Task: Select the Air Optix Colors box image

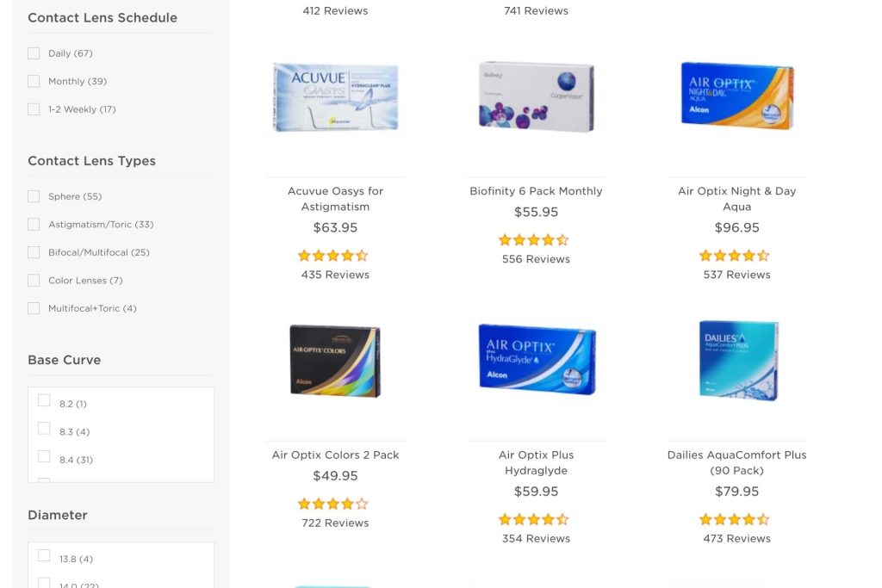Action: [335, 361]
